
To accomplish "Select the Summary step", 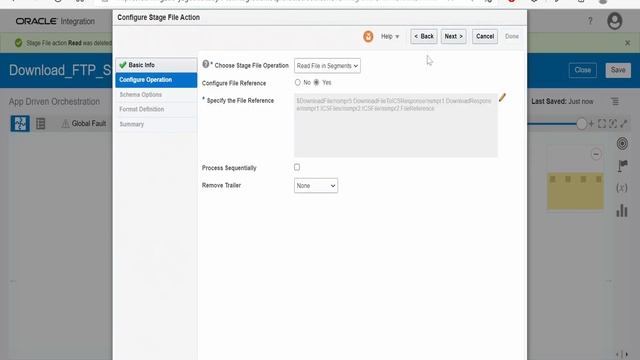I will coord(156,124).
